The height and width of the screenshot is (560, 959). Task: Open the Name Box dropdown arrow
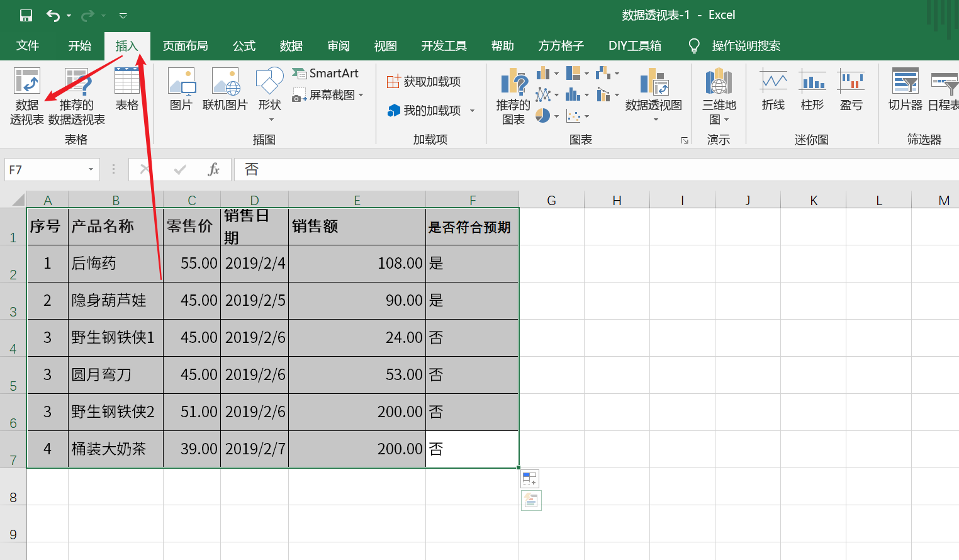(91, 169)
